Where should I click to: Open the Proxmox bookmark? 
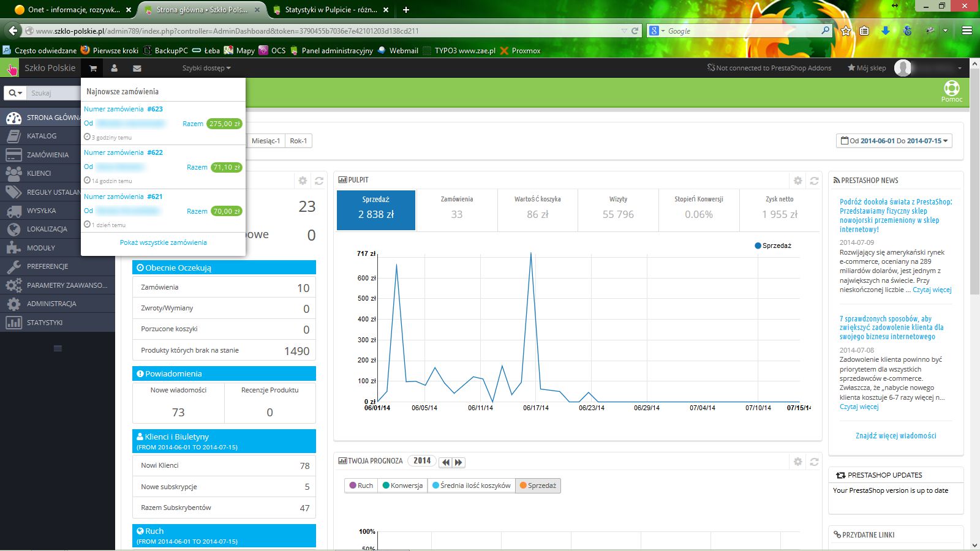click(x=520, y=51)
